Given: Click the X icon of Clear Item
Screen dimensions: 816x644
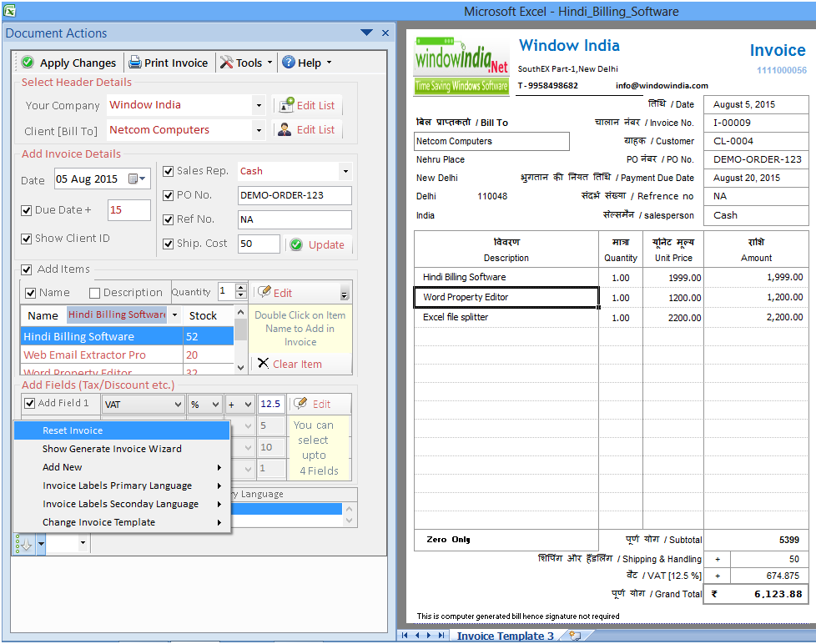Looking at the screenshot, I should [264, 363].
